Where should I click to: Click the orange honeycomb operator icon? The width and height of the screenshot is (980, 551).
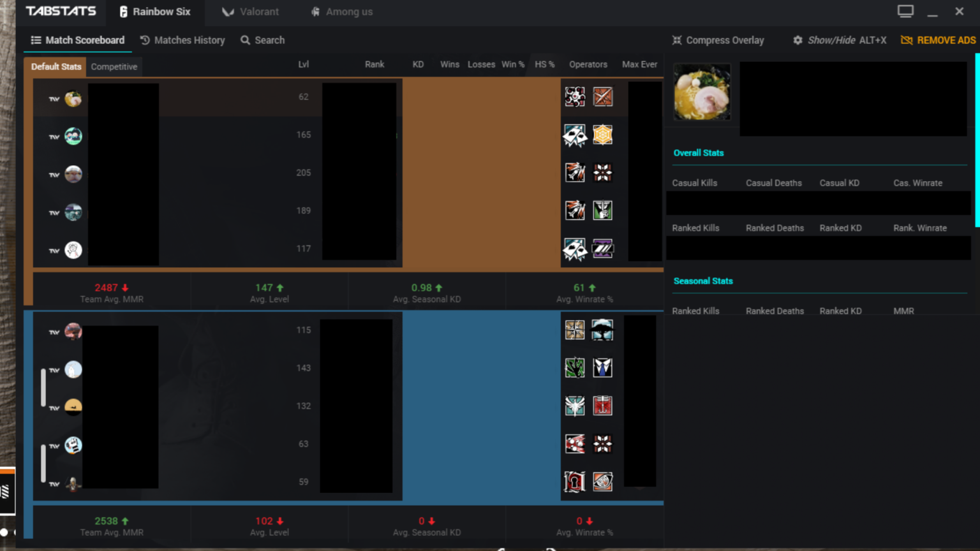602,135
